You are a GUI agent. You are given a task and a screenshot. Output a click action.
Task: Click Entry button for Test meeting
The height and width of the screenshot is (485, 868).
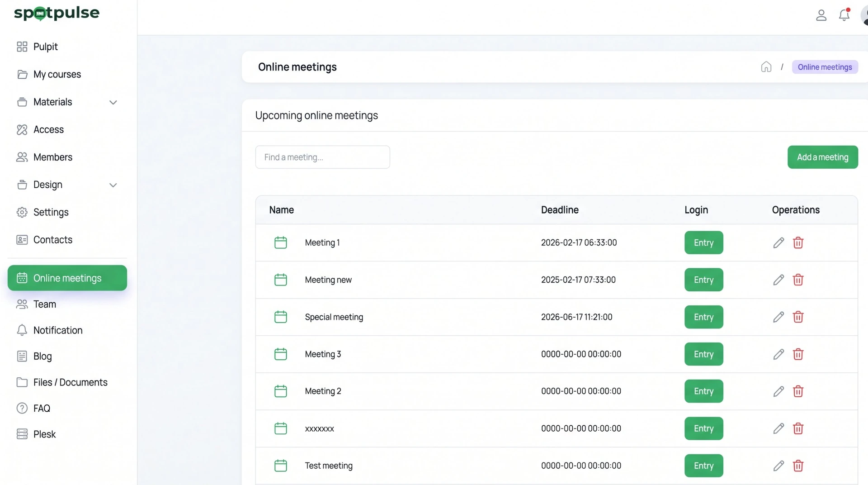pyautogui.click(x=703, y=466)
